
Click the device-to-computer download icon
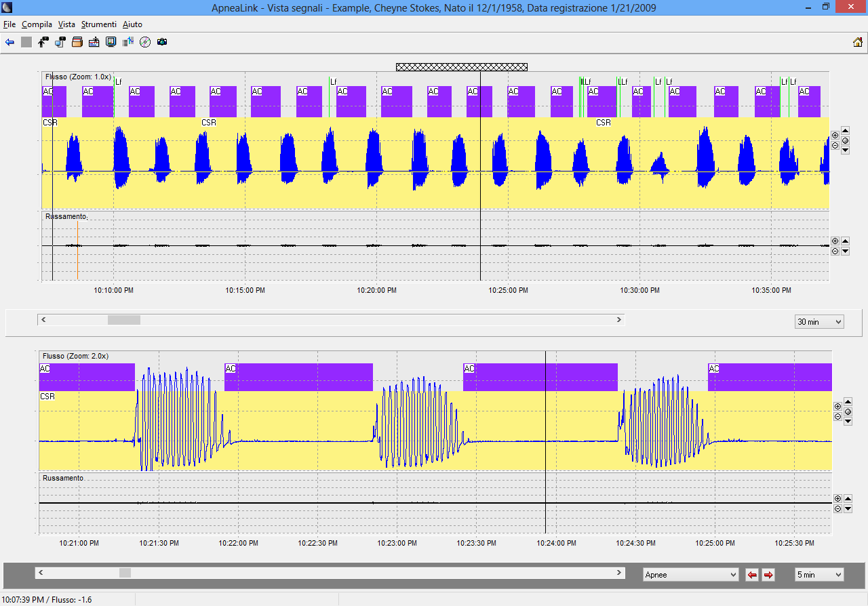click(x=60, y=42)
